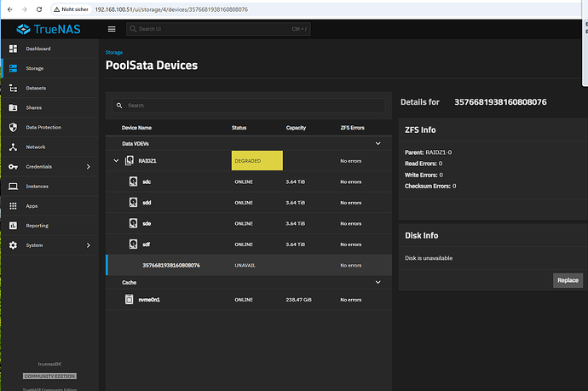Collapse the Cache section
The image size is (588, 391).
[x=378, y=282]
